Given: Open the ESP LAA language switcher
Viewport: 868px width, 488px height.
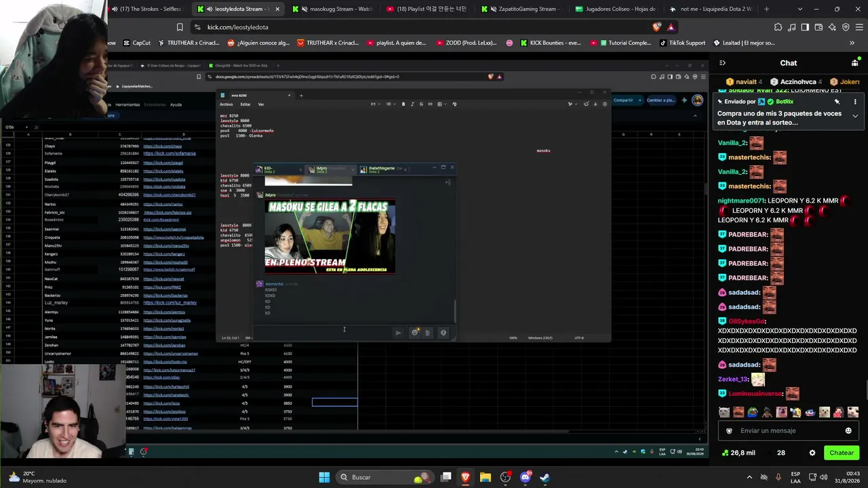Looking at the screenshot, I should pos(795,477).
